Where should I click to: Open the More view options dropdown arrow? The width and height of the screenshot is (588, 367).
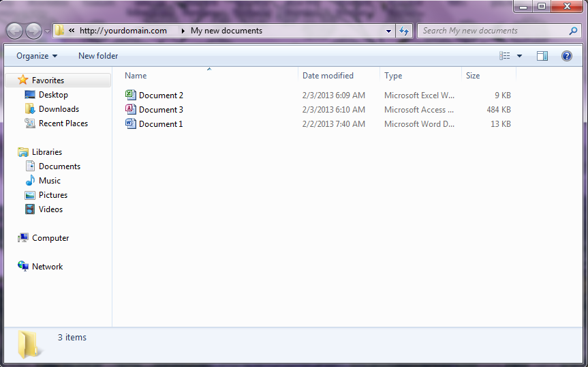click(x=519, y=56)
